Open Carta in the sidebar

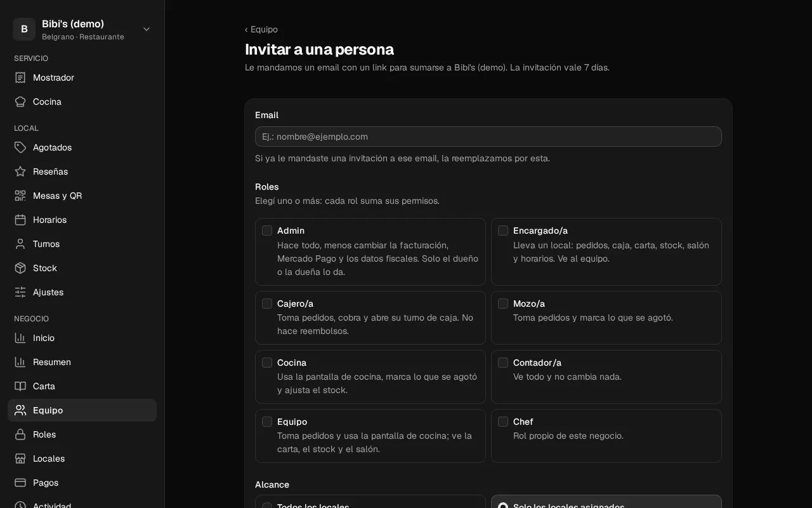82,386
